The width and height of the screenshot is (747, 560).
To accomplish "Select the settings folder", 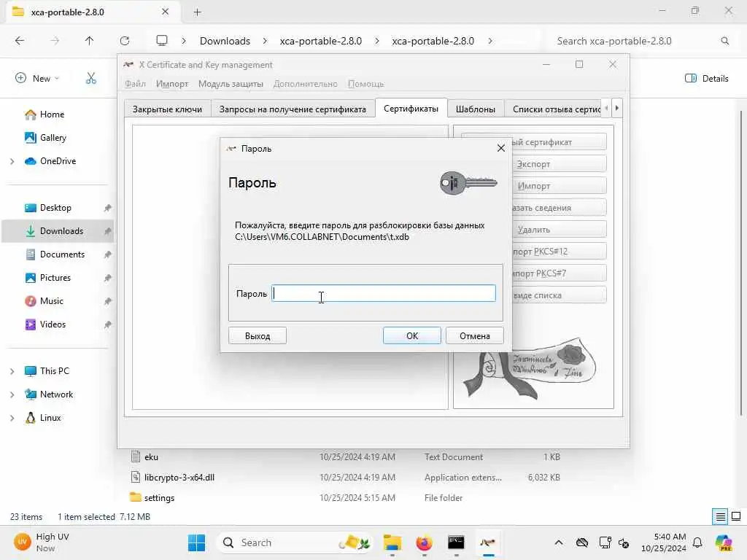I will (159, 497).
